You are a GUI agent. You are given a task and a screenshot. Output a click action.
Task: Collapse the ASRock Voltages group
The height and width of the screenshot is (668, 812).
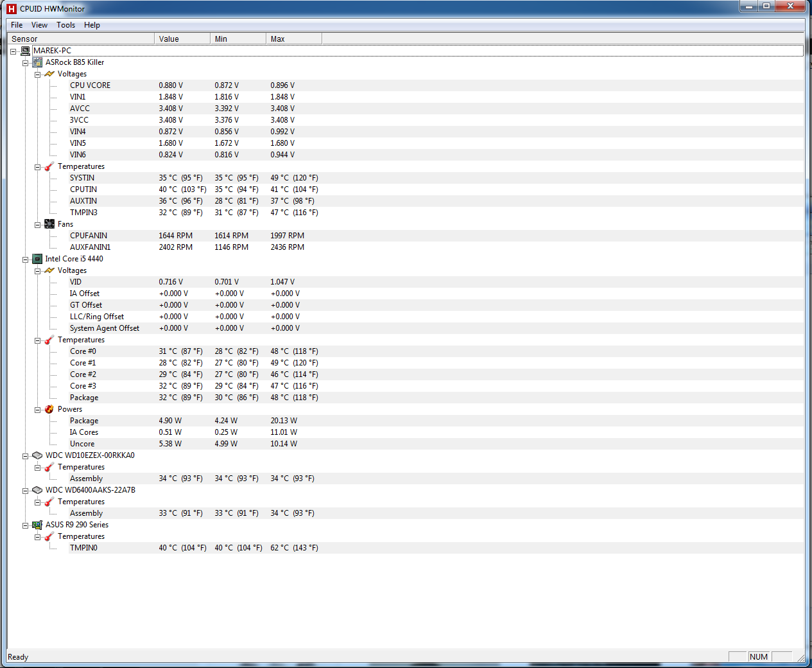pyautogui.click(x=37, y=75)
